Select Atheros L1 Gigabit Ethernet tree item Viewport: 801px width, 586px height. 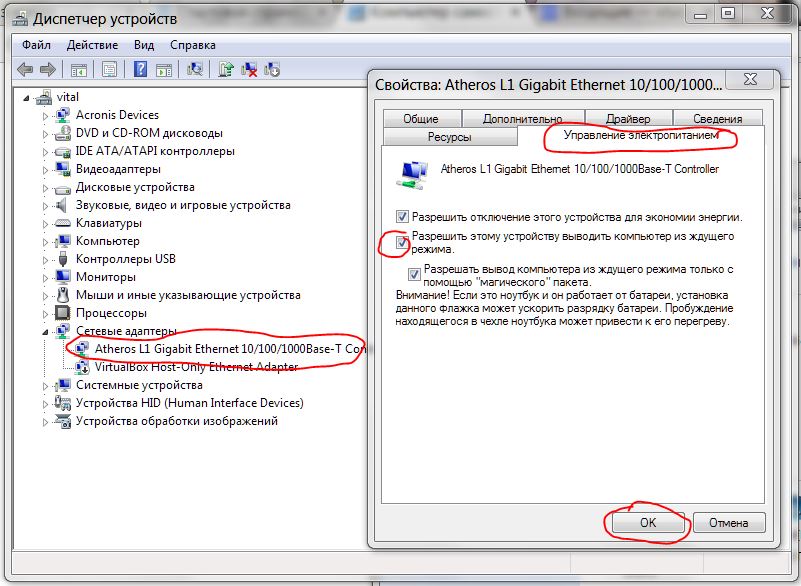point(230,349)
